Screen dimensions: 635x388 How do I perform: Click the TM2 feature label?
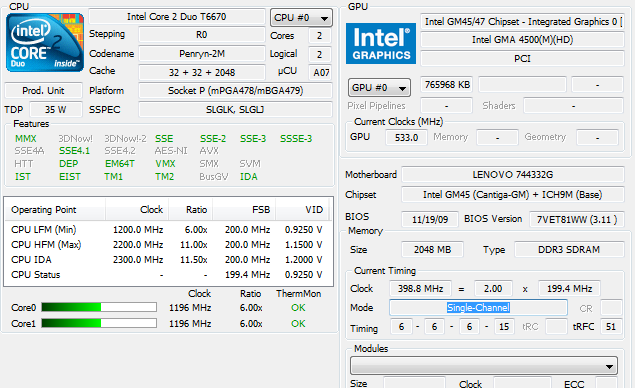click(164, 177)
